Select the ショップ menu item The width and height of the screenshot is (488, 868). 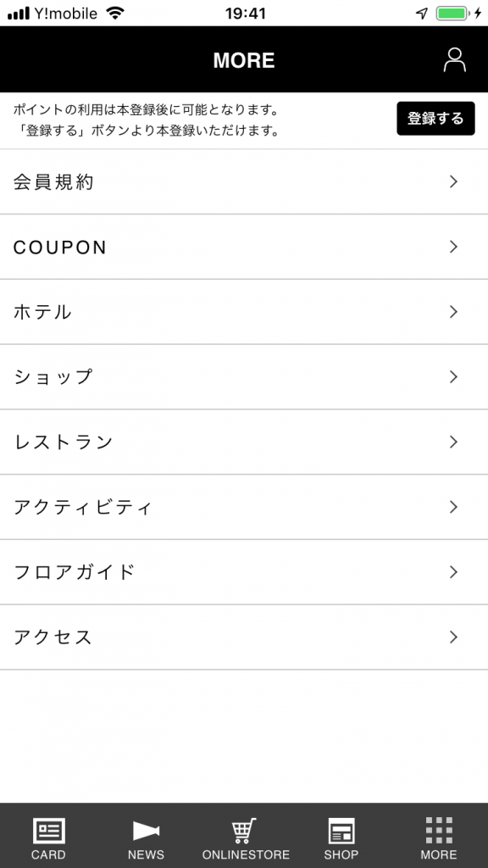point(244,377)
